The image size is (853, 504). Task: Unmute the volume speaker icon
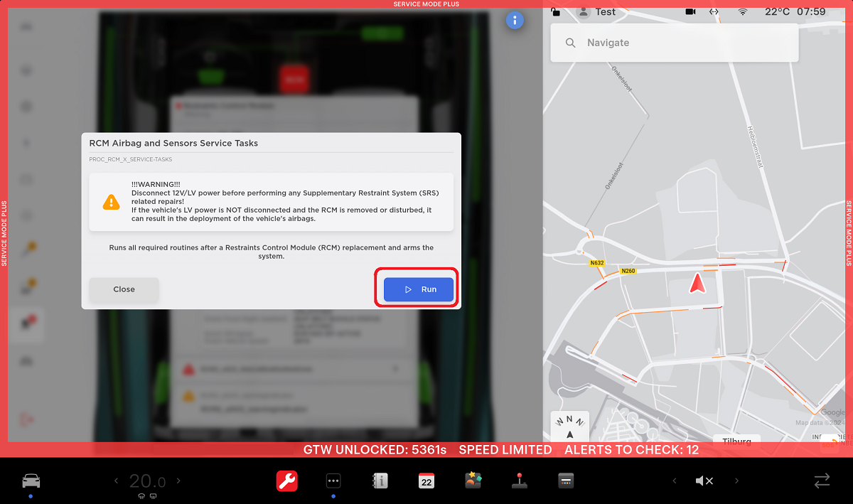[x=704, y=481]
